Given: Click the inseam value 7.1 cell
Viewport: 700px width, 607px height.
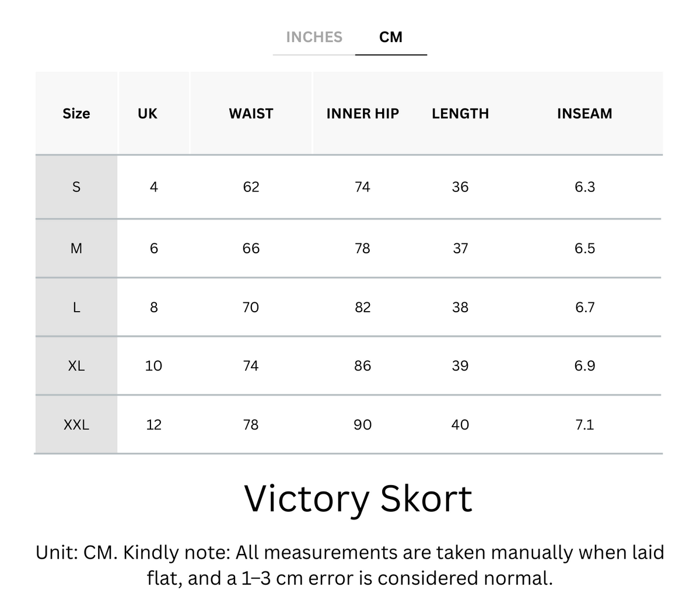Looking at the screenshot, I should [x=584, y=424].
